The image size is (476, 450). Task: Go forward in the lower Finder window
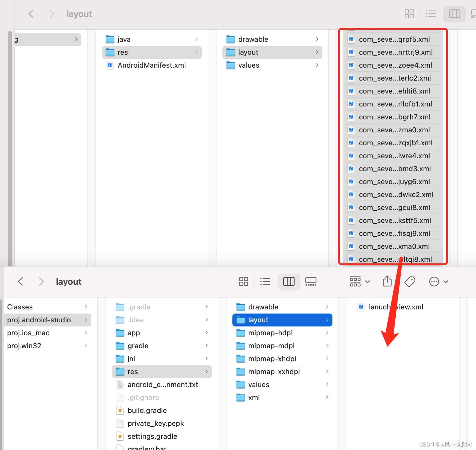[x=41, y=281]
